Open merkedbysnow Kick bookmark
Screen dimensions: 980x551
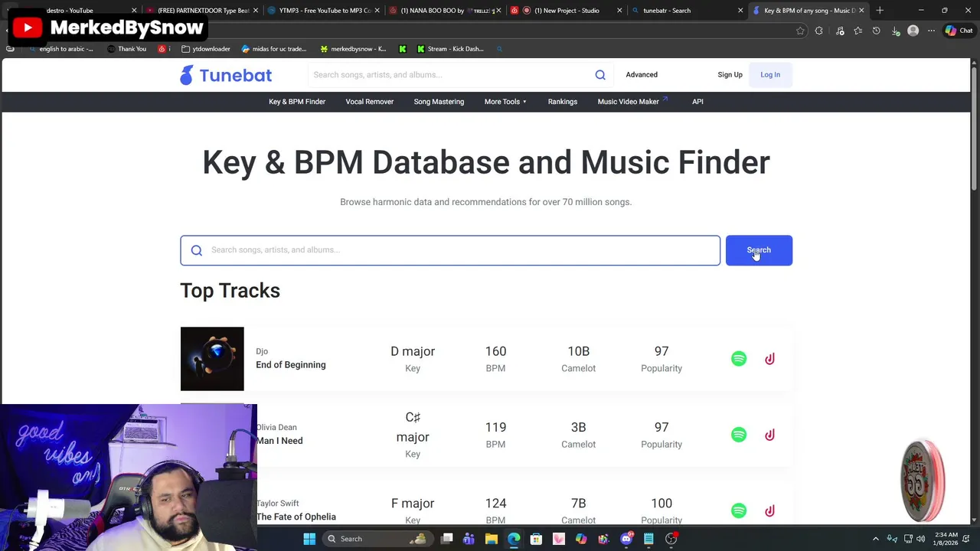[x=353, y=49]
